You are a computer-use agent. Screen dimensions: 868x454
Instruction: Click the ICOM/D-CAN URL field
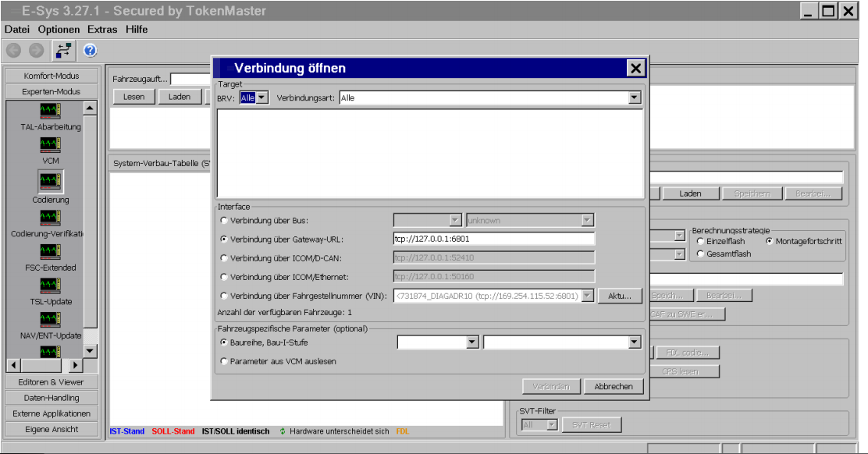coord(494,257)
